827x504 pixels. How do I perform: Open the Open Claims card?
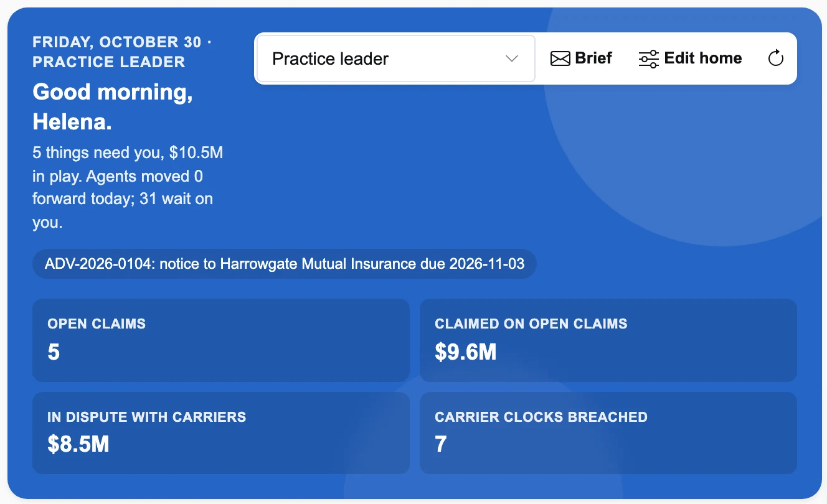tap(221, 340)
